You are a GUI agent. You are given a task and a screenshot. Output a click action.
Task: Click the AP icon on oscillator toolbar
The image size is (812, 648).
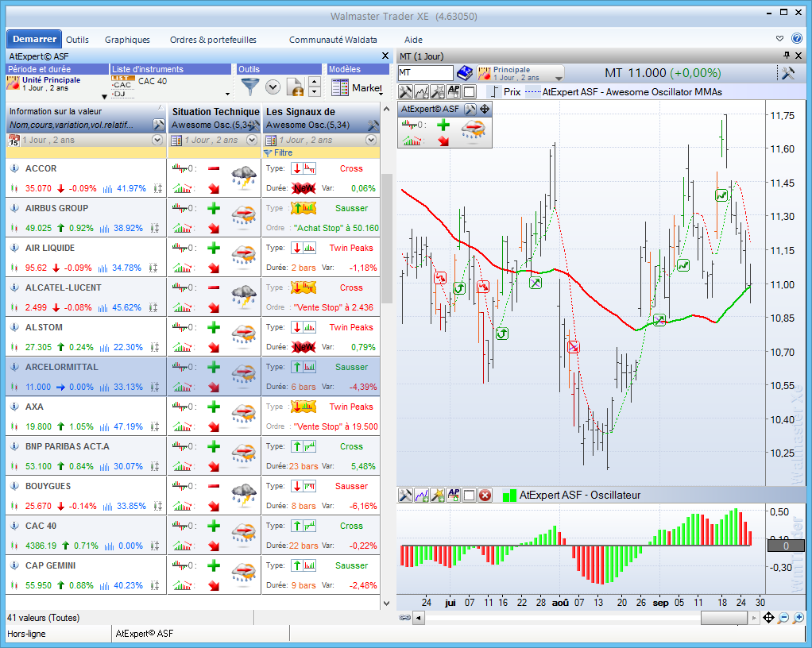click(454, 496)
